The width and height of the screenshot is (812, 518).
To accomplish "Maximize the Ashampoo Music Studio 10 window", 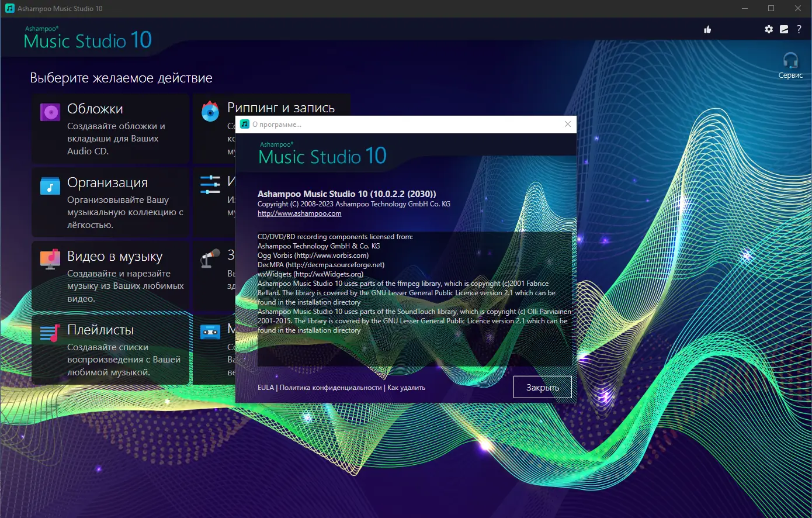I will (771, 8).
